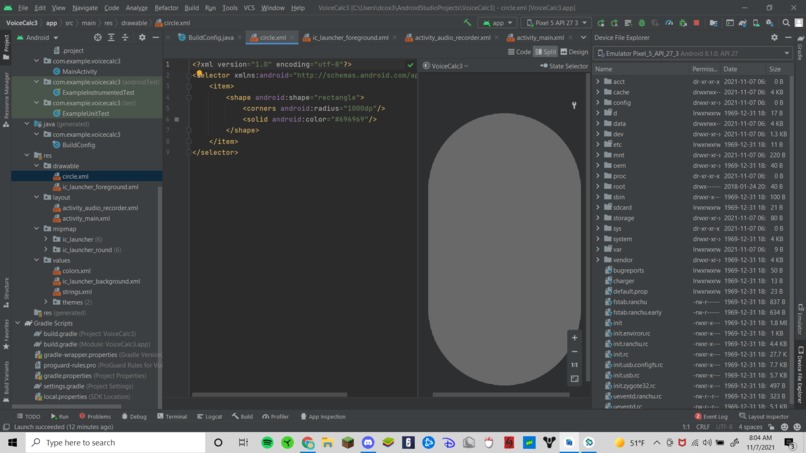Screen dimensions: 806x453
Task: Toggle the Resource Manager sidebar tab
Action: coord(6,99)
